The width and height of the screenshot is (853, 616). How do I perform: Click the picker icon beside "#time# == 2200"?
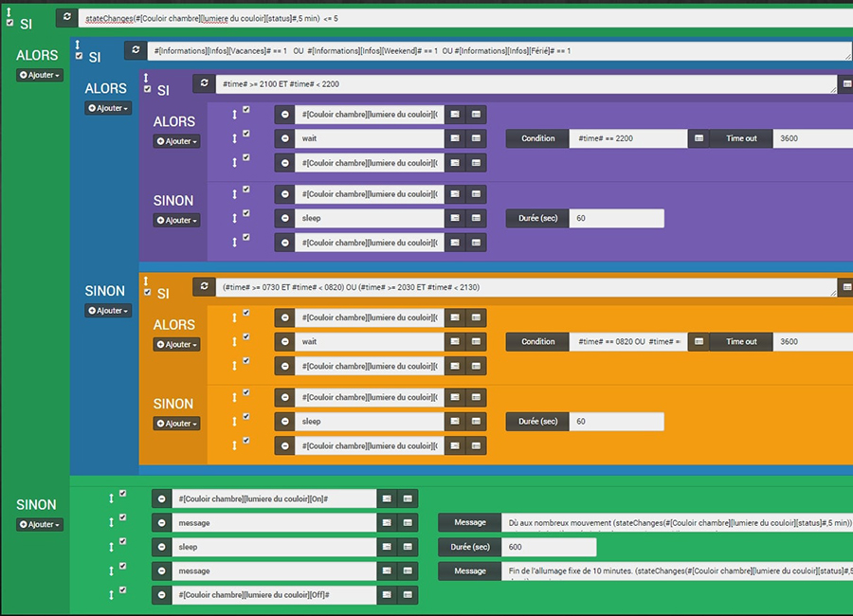pyautogui.click(x=699, y=138)
